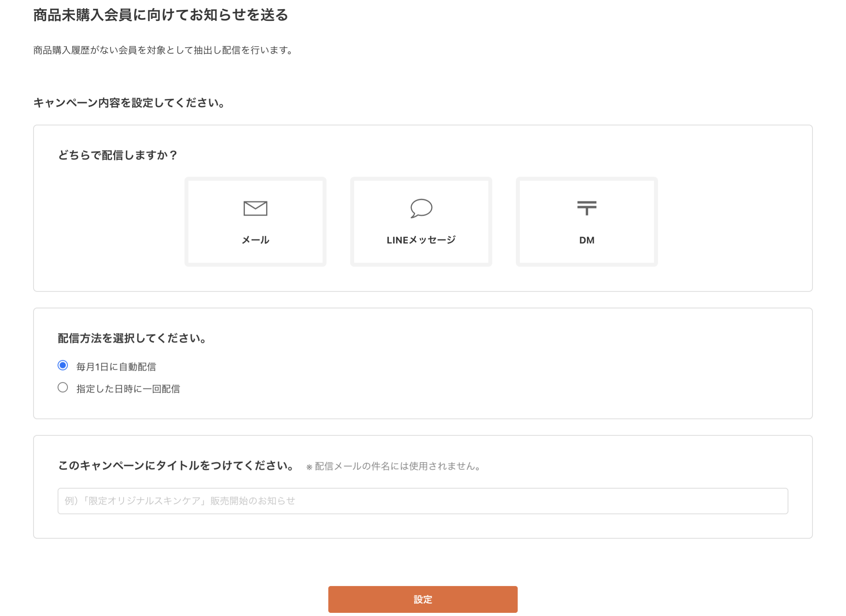Click the 配信方法を選択してください heading
The height and width of the screenshot is (616, 846).
(x=132, y=338)
